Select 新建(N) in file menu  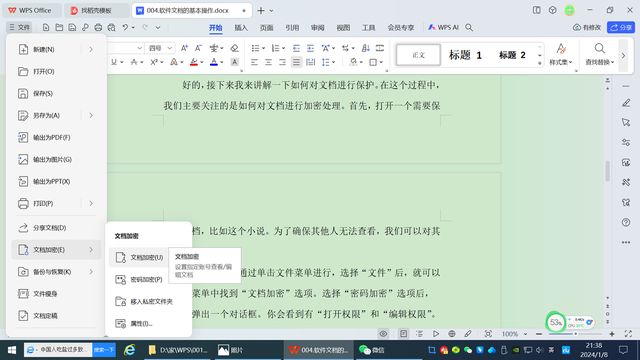(56, 49)
